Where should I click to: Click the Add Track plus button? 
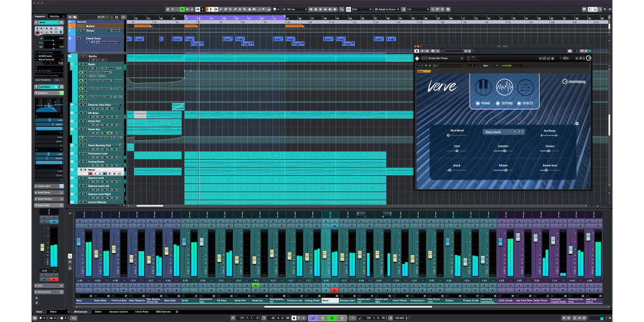[70, 17]
